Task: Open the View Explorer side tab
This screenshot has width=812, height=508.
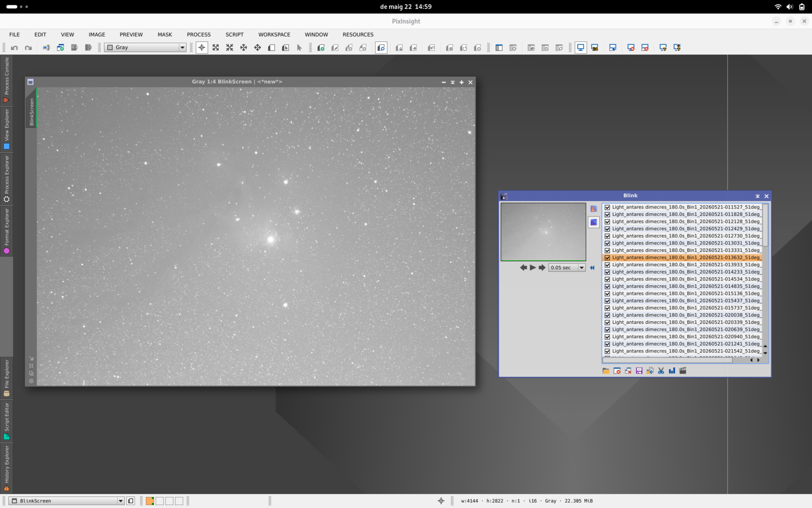Action: click(x=6, y=129)
